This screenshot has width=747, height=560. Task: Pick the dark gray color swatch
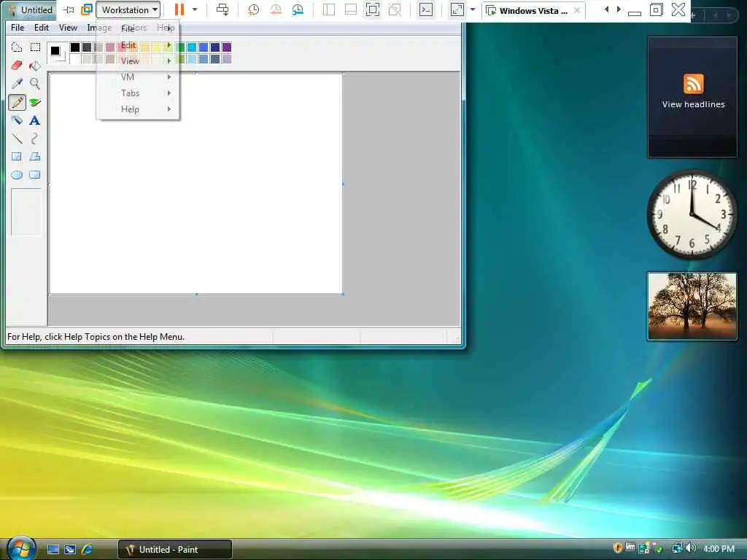tap(87, 47)
